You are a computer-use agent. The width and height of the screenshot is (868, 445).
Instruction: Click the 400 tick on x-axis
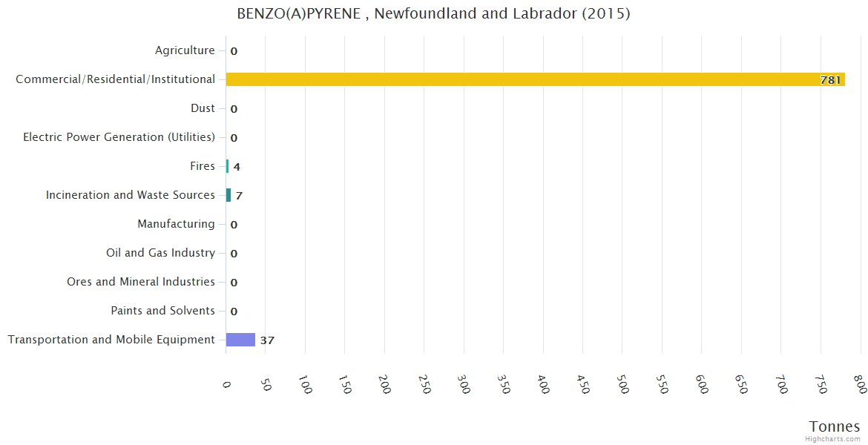coord(543,385)
